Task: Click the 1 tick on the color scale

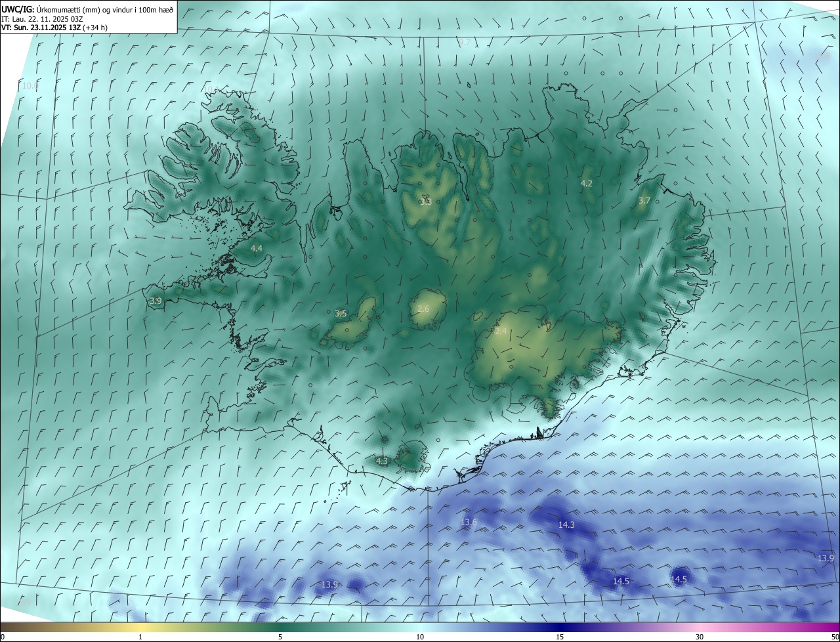Action: point(140,637)
